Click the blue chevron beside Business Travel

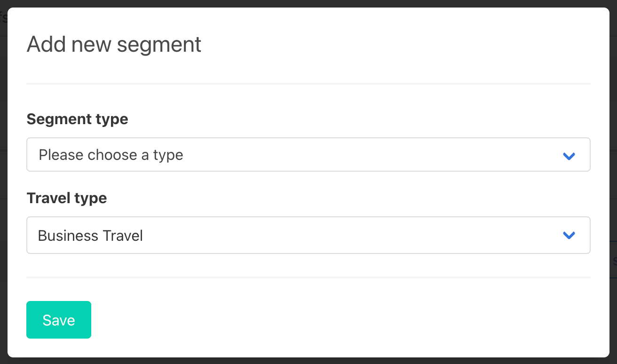[569, 235]
